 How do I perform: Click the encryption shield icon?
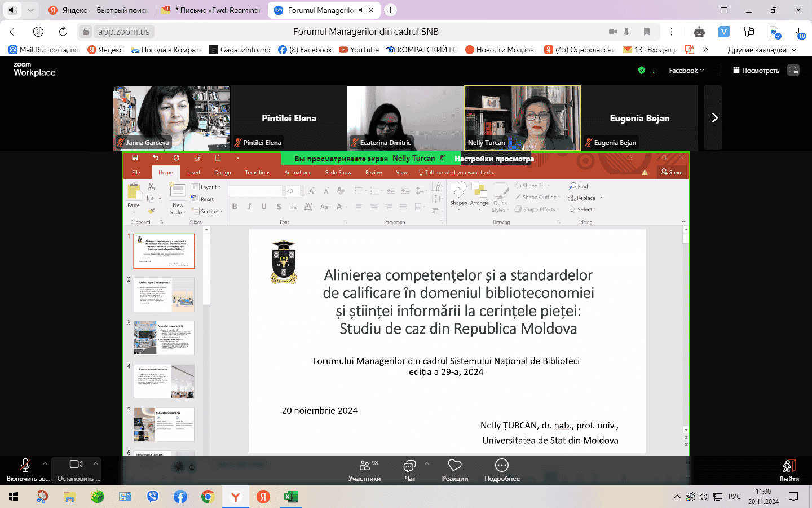pyautogui.click(x=641, y=70)
